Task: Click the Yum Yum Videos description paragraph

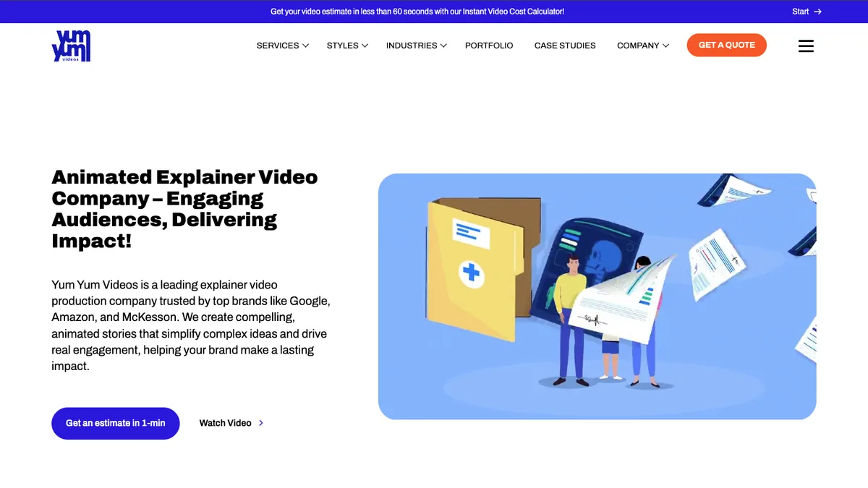Action: coord(191,325)
